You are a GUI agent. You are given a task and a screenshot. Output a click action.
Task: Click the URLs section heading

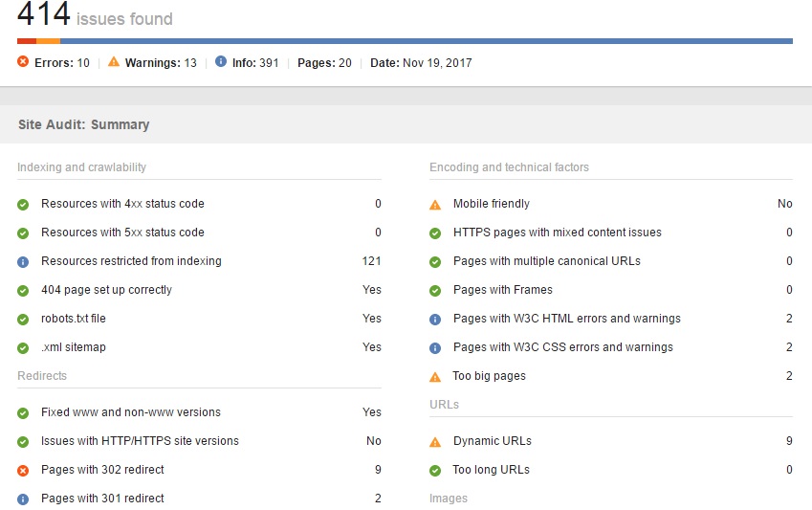445,404
